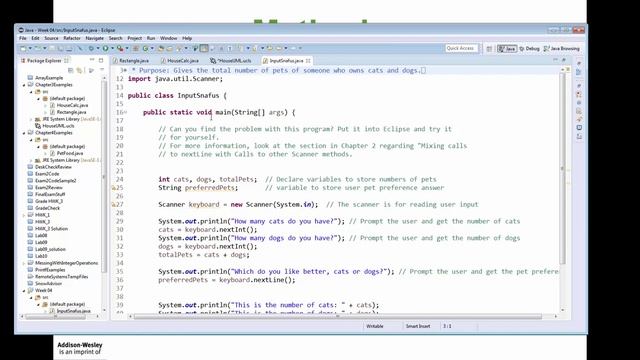Click the Debug bug icon in the toolbar

tap(91, 48)
